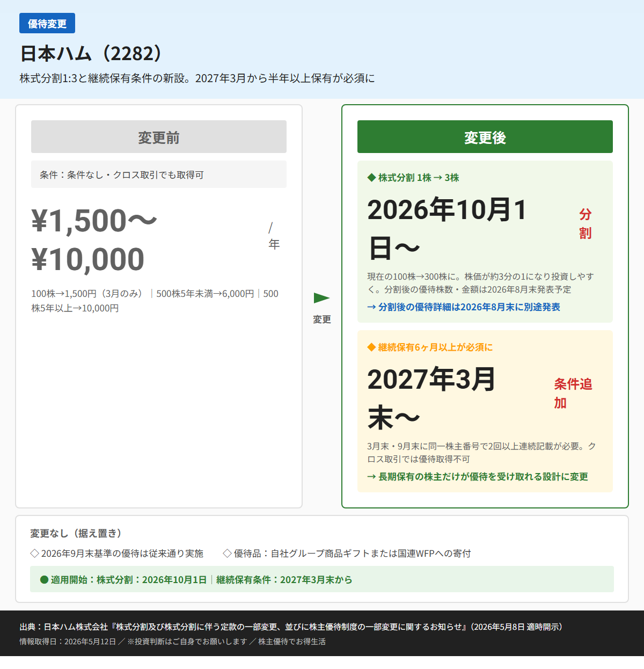Screen dimensions: 644x669
Task: Click the 優待品：自社グループ商品ギフト item
Action: coord(353,554)
